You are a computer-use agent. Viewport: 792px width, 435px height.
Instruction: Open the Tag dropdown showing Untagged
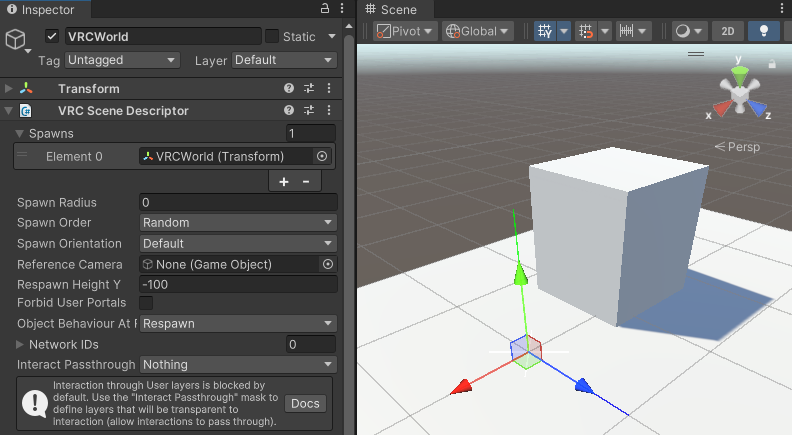[122, 60]
